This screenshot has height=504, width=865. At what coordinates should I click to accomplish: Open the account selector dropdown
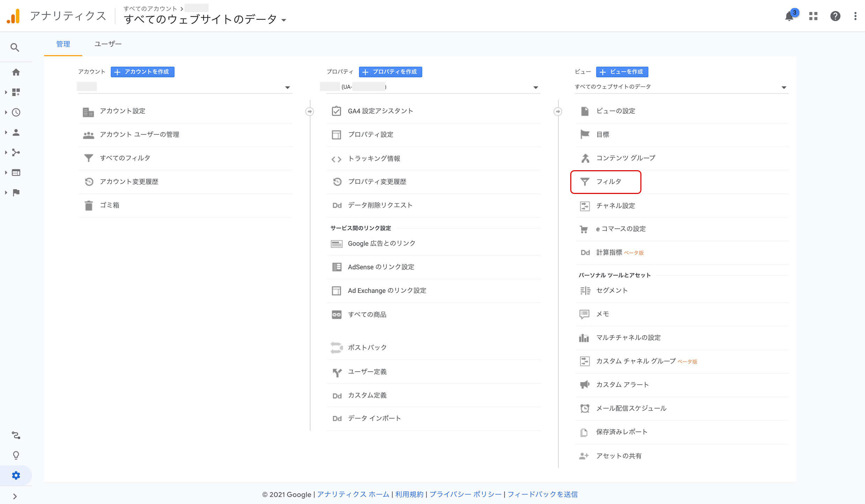coord(287,87)
